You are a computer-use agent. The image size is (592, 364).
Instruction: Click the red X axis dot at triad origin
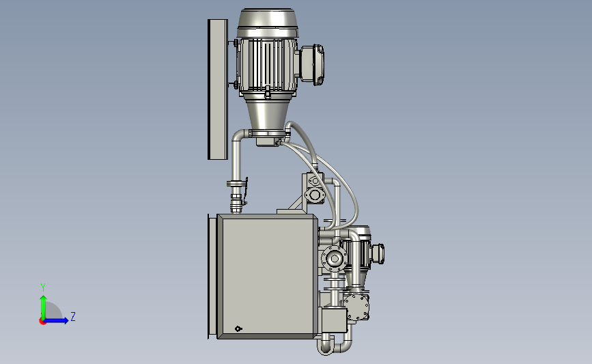[x=42, y=322]
